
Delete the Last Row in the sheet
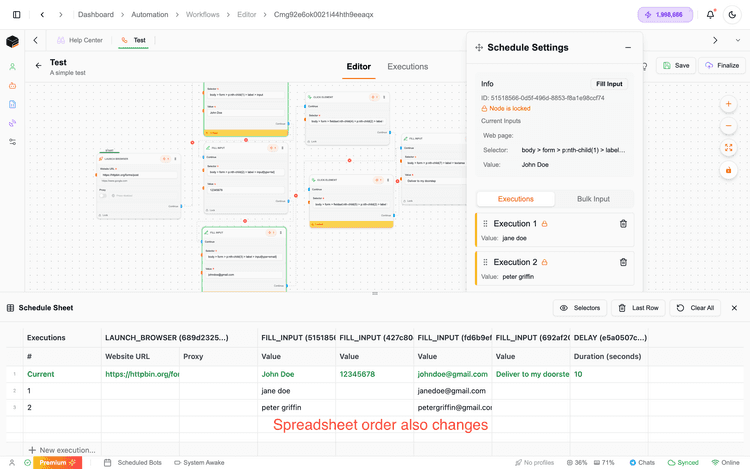tap(639, 308)
